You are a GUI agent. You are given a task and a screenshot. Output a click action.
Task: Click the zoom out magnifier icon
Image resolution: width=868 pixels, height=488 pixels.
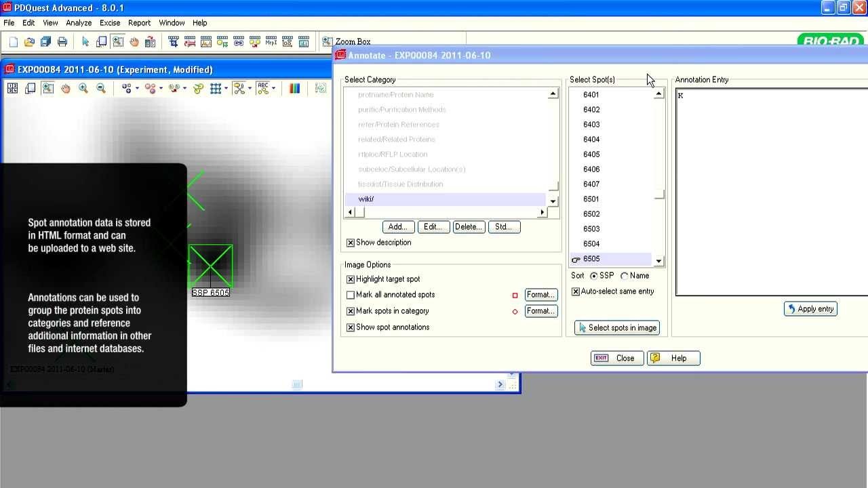pyautogui.click(x=101, y=88)
